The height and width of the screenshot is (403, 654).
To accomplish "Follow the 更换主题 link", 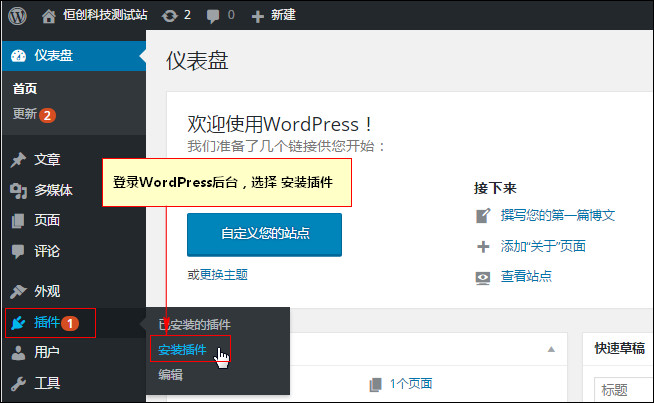I will (224, 275).
